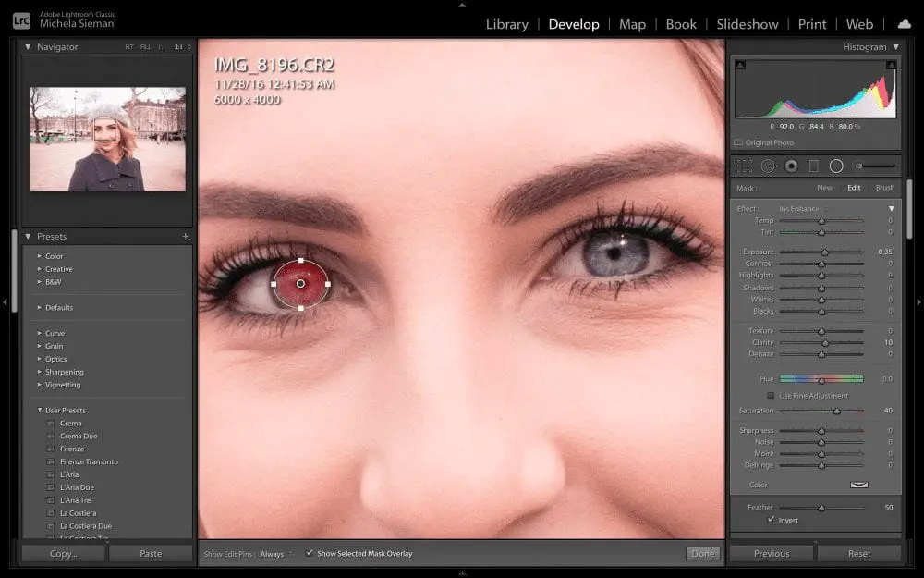Toggle Original Photo checkbox
Image resolution: width=924 pixels, height=578 pixels.
pos(737,142)
